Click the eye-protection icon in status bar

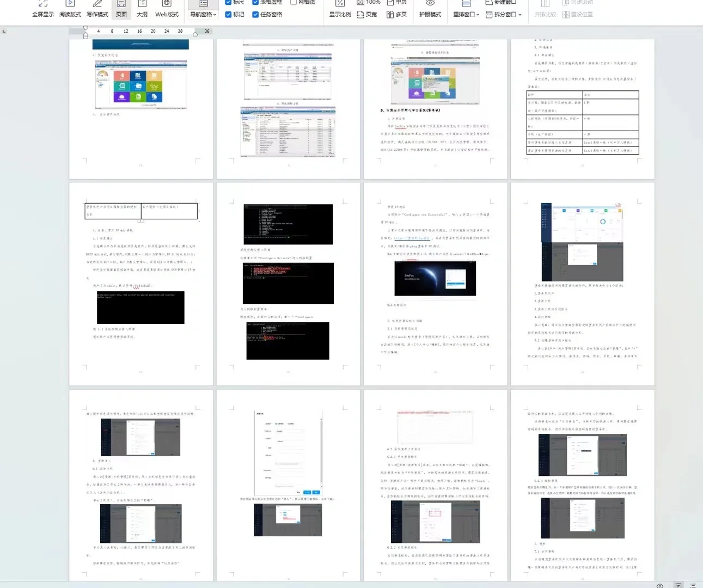pos(660,585)
